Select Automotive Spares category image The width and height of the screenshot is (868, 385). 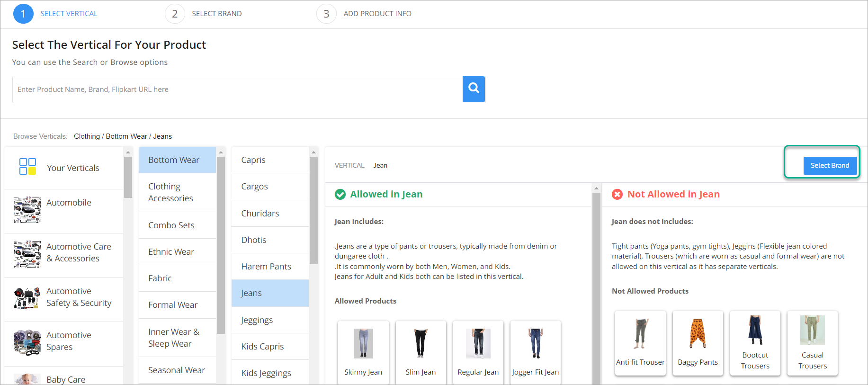[27, 342]
